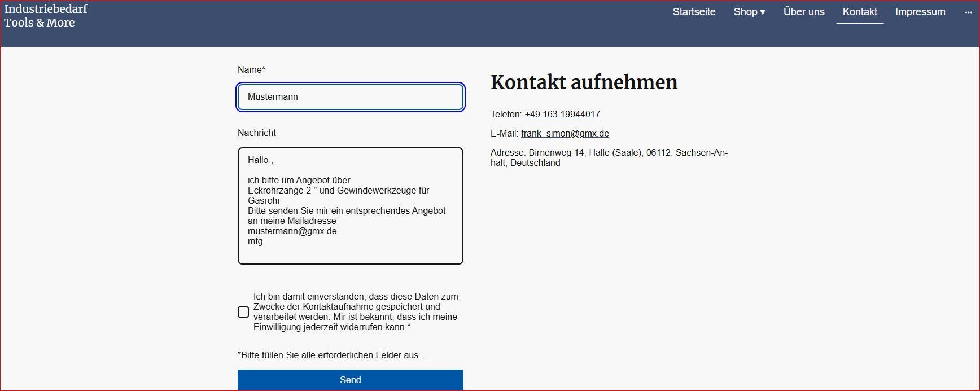Open the Impressum page
The image size is (980, 391).
(920, 12)
